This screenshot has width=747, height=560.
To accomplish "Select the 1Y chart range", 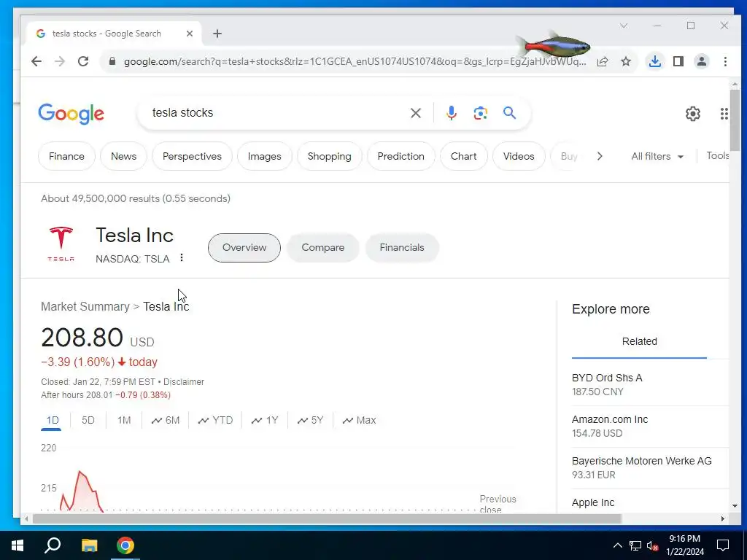I will pyautogui.click(x=265, y=421).
